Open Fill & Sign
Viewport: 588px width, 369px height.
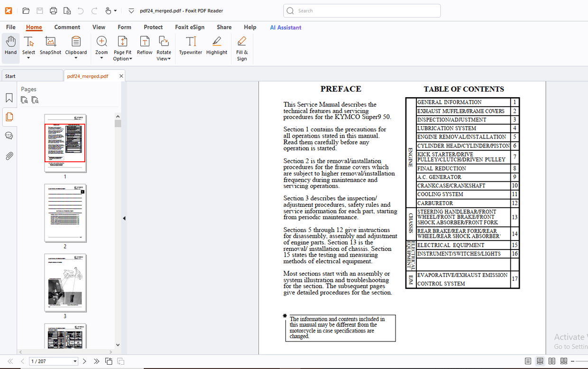tap(242, 47)
